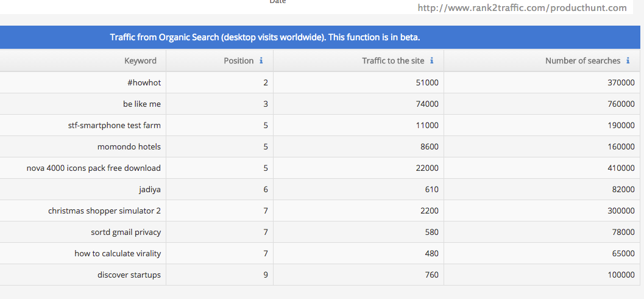The image size is (644, 299).
Task: Click traffic value 51000
Action: pos(427,82)
